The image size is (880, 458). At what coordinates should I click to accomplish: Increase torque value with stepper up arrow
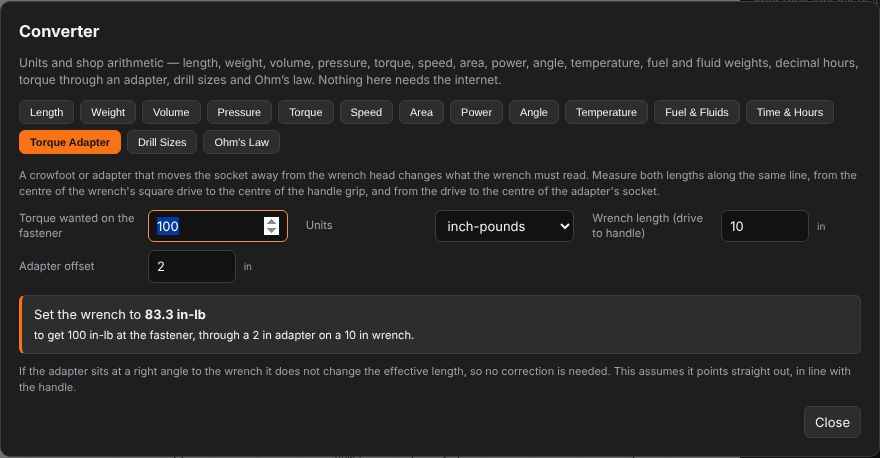(x=272, y=222)
